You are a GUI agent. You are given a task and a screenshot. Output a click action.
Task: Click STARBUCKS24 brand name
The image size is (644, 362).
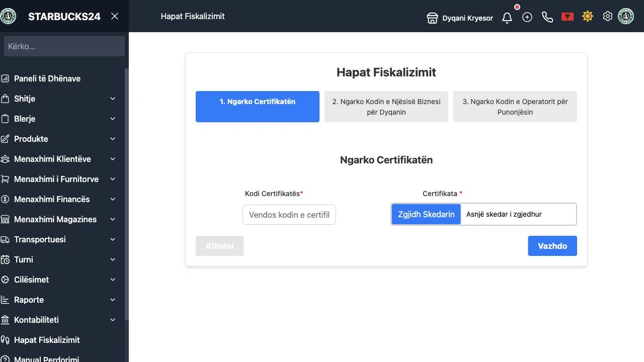pyautogui.click(x=64, y=16)
